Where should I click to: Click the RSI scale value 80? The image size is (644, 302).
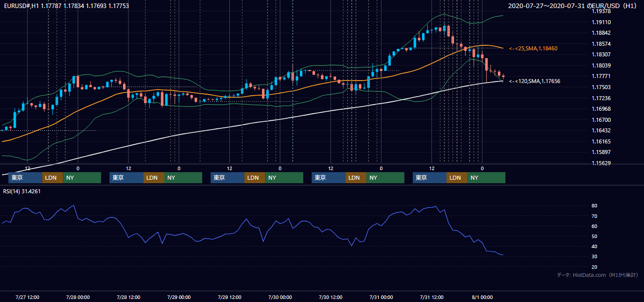[594, 206]
